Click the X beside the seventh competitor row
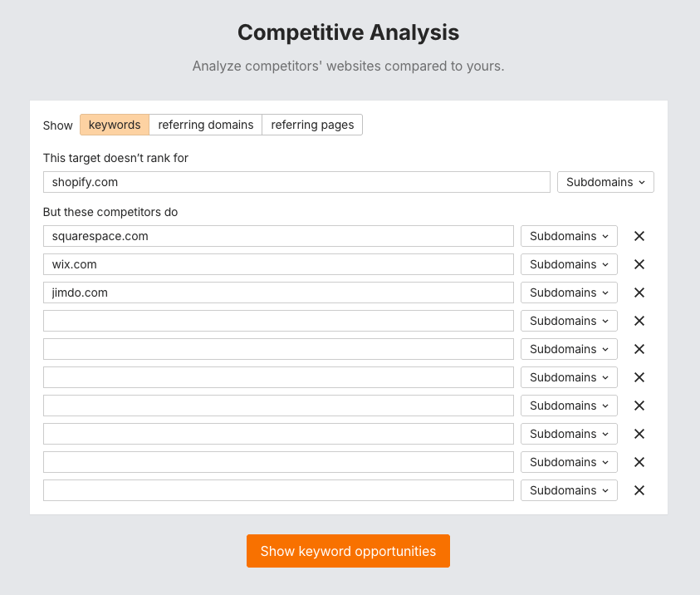The height and width of the screenshot is (595, 700). click(x=639, y=406)
